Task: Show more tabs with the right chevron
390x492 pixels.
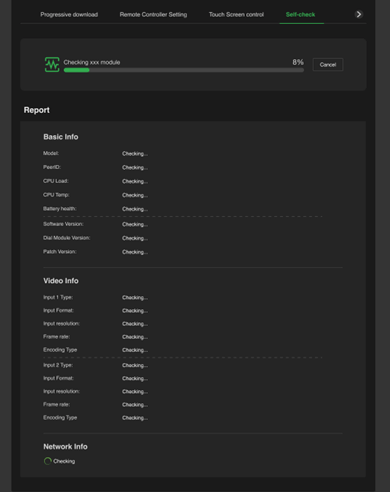Action: [359, 14]
